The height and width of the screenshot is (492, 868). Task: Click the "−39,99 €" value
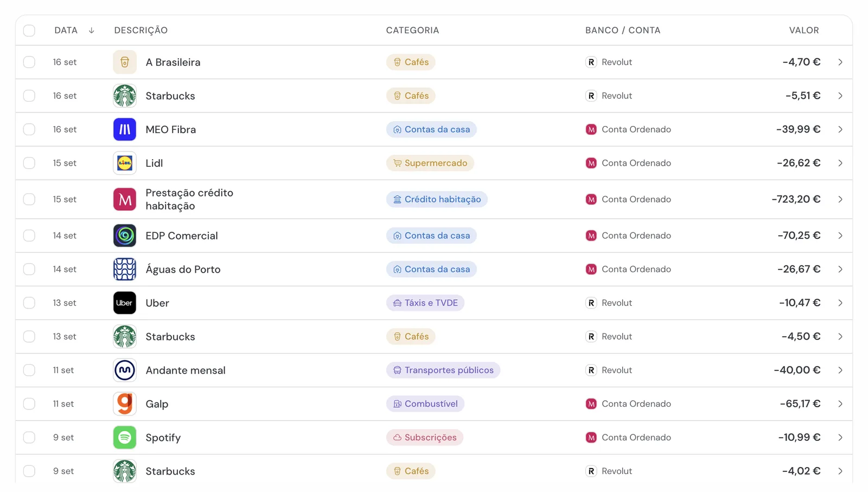coord(798,129)
